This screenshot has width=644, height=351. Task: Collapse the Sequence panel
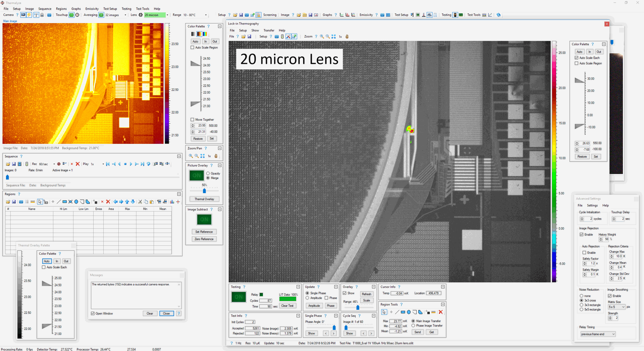coord(179,156)
